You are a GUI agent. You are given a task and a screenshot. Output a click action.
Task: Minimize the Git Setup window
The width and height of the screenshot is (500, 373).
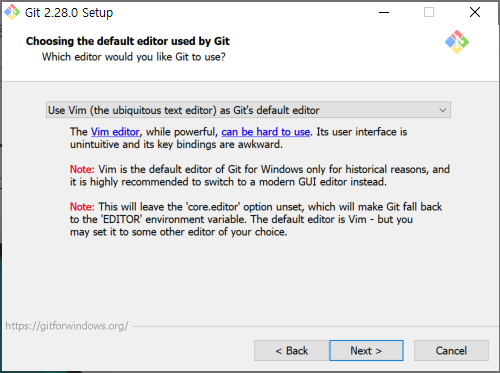click(384, 12)
